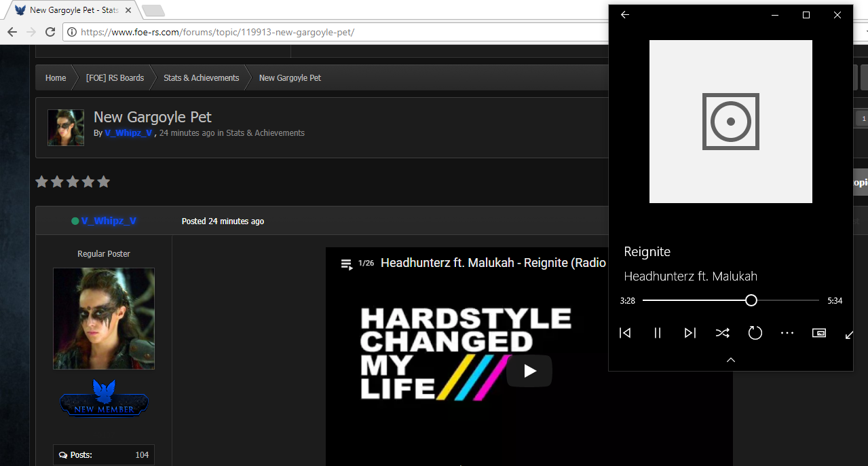
Task: Reload the forum page
Action: 50,32
